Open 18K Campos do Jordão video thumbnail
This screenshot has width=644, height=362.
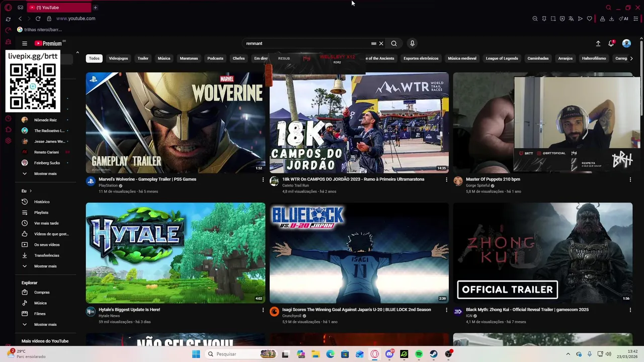pyautogui.click(x=359, y=123)
